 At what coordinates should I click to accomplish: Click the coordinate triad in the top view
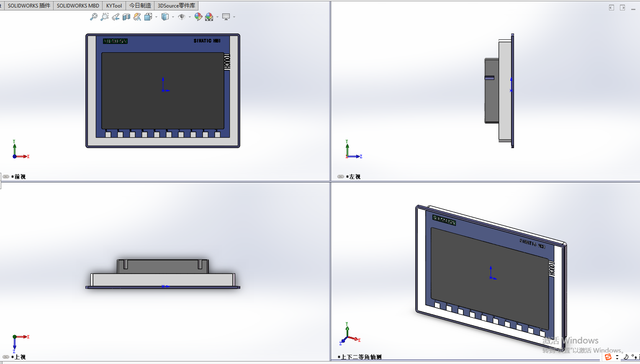coord(20,343)
